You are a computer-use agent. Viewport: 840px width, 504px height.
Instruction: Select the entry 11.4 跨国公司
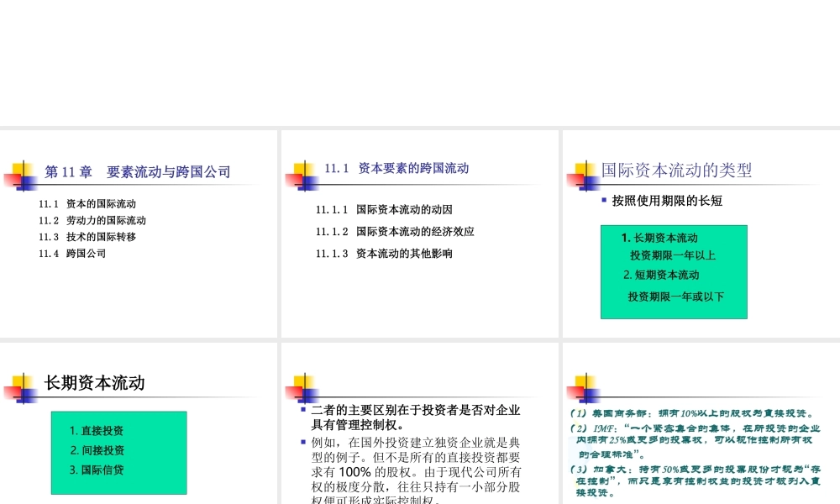click(x=71, y=252)
